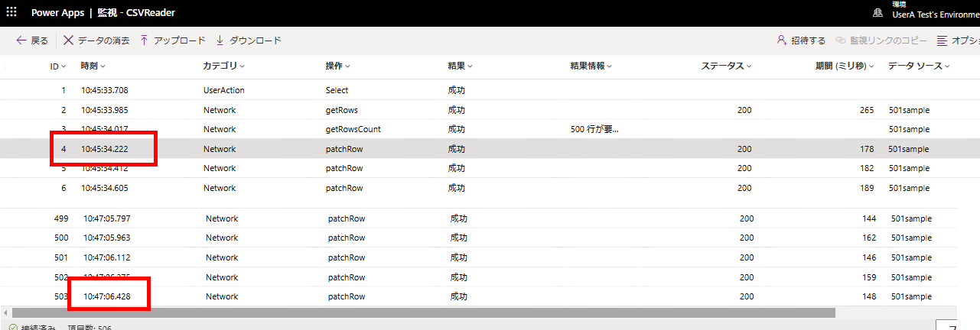This screenshot has height=330, width=980.
Task: Select the UserAction Select row
Action: [x=337, y=90]
